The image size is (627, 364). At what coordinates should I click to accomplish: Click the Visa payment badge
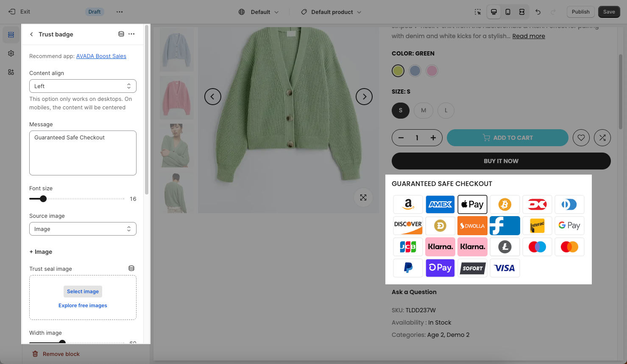(x=504, y=268)
